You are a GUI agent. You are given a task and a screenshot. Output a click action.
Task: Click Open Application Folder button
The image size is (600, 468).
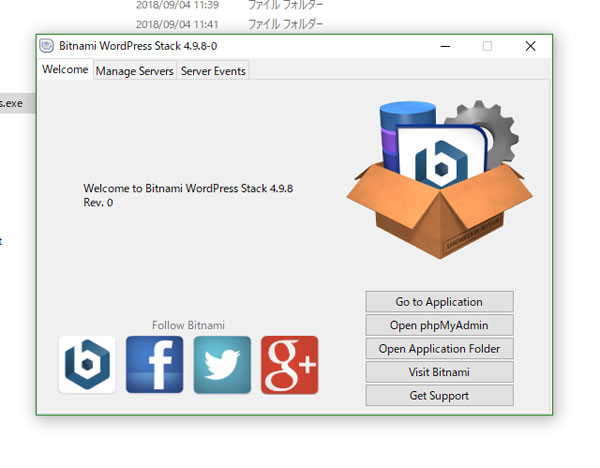pyautogui.click(x=439, y=349)
